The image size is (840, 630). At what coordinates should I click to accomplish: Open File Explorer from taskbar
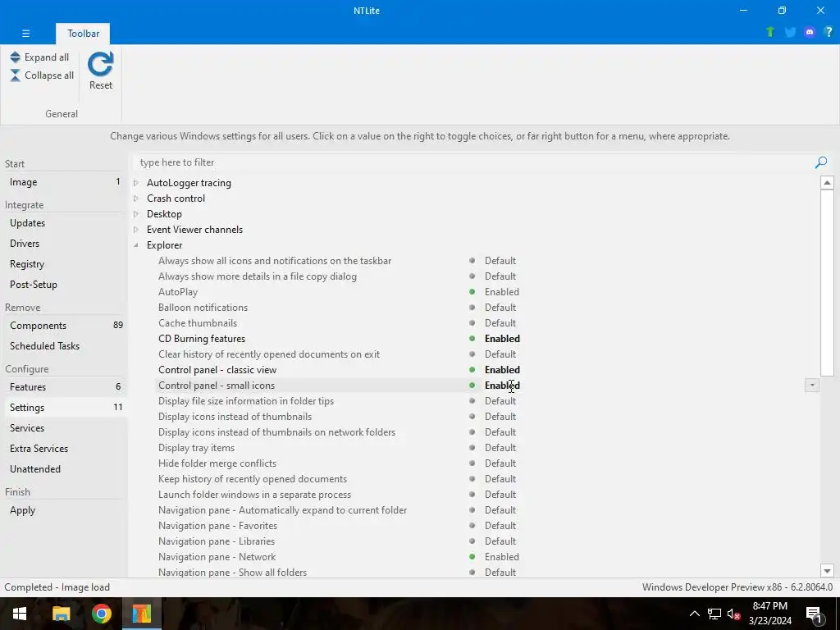[x=61, y=614]
